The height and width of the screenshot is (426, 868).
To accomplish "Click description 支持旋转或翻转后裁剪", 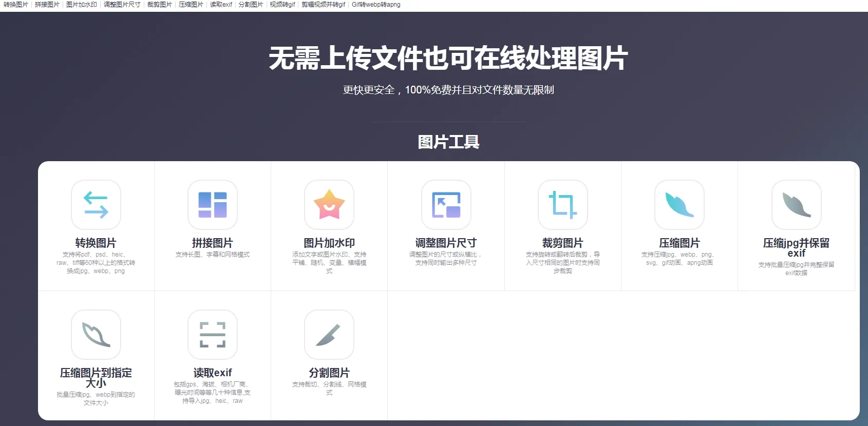I will point(563,263).
